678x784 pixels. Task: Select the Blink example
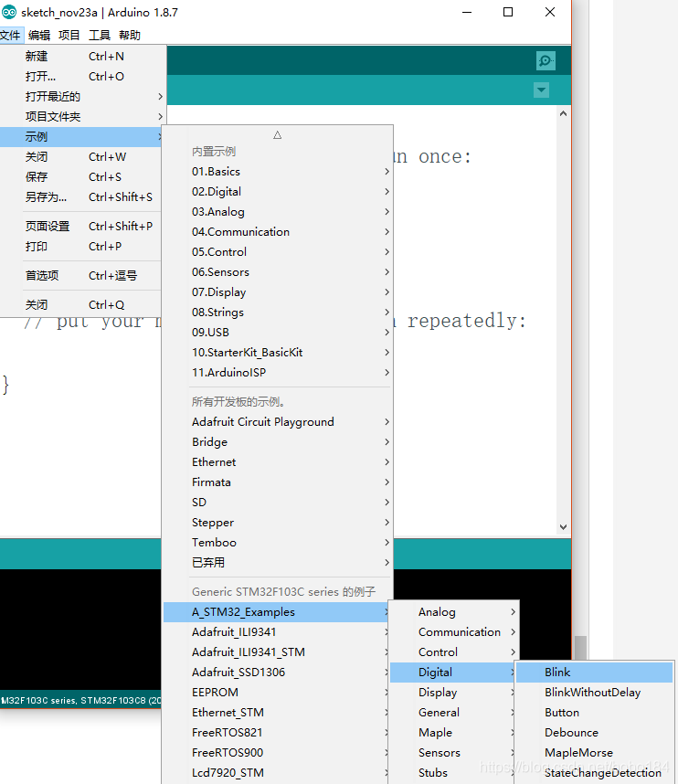(557, 672)
